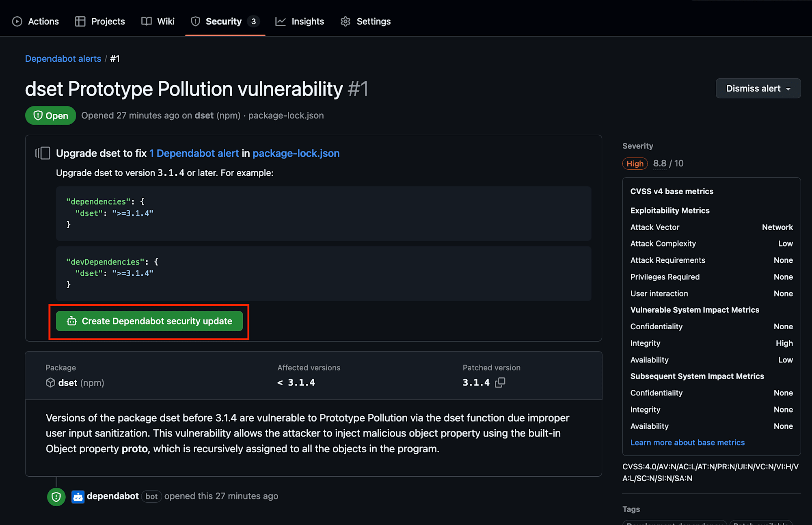Click the Insights graph icon
Screen dimensions: 812x525
click(281, 22)
